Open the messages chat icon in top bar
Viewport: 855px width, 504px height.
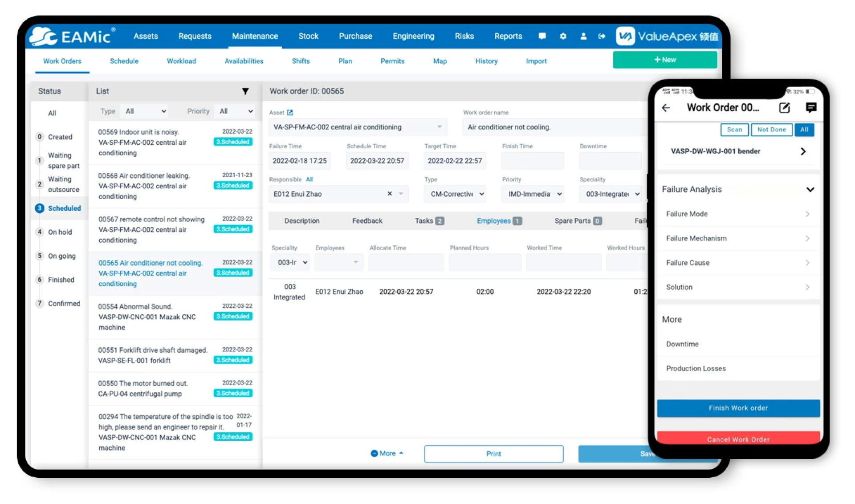(x=542, y=36)
